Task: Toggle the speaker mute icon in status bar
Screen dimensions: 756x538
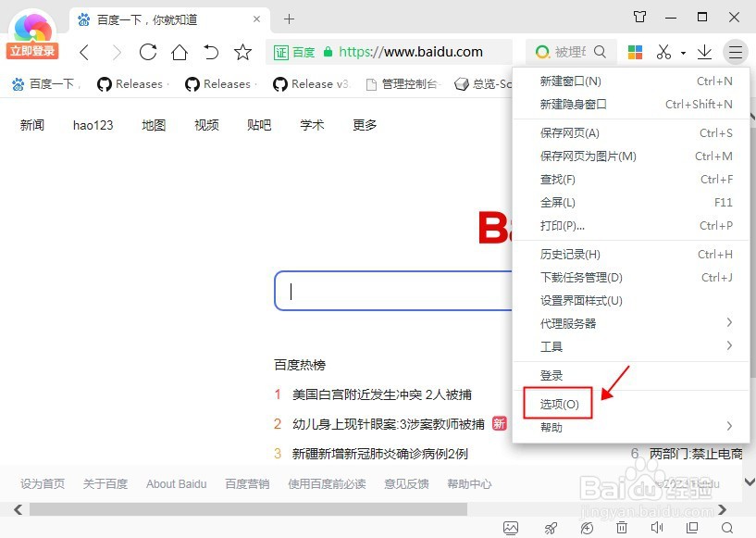Action: pyautogui.click(x=657, y=528)
